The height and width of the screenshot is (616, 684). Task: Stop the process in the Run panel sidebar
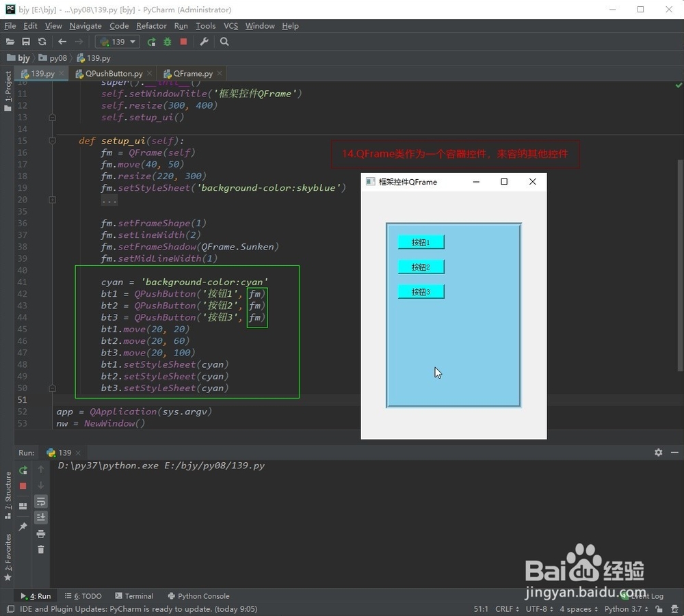(x=23, y=485)
